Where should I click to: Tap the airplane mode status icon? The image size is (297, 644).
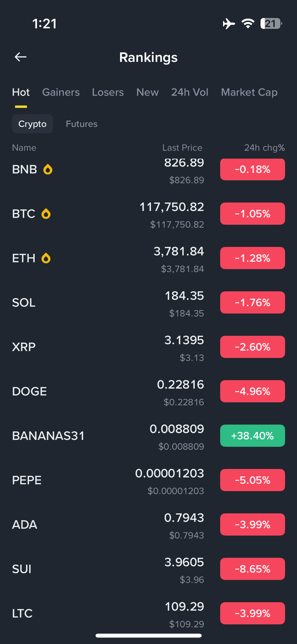click(229, 24)
